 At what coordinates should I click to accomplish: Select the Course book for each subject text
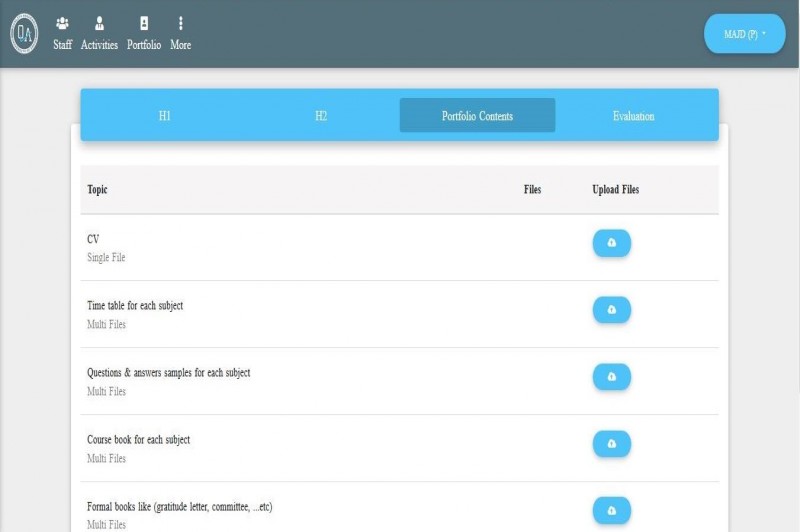pos(138,440)
